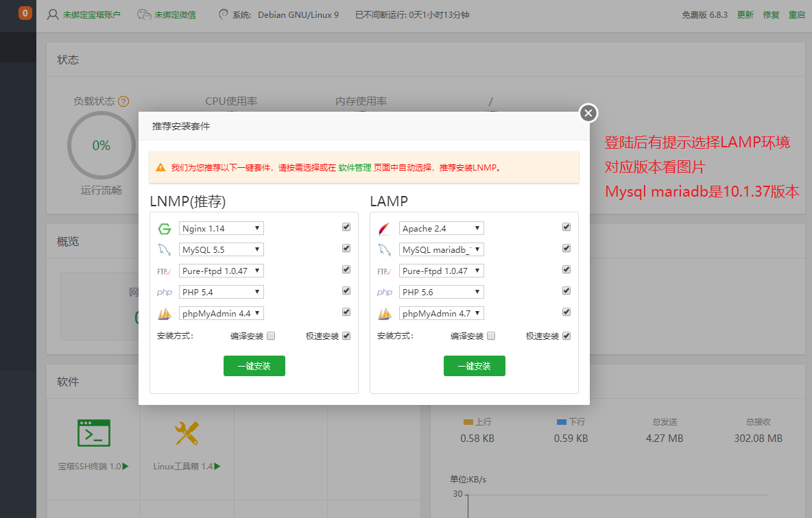The height and width of the screenshot is (518, 812).
Task: Open the MySQL 5.5 version dropdown
Action: (221, 249)
